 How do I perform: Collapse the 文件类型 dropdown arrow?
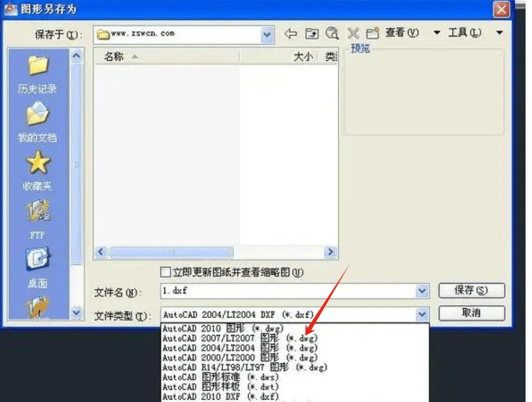click(423, 314)
